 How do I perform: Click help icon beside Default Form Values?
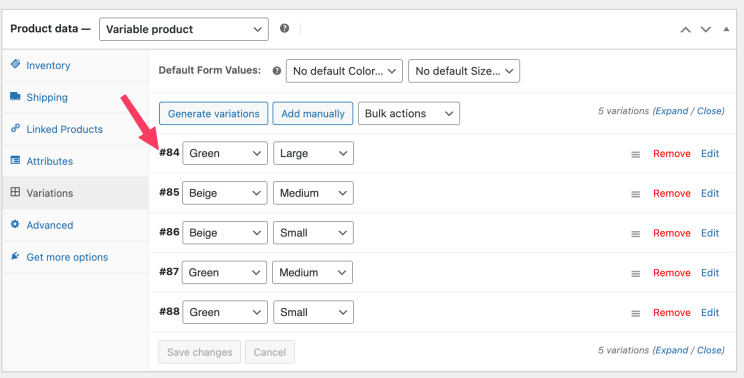(x=277, y=71)
